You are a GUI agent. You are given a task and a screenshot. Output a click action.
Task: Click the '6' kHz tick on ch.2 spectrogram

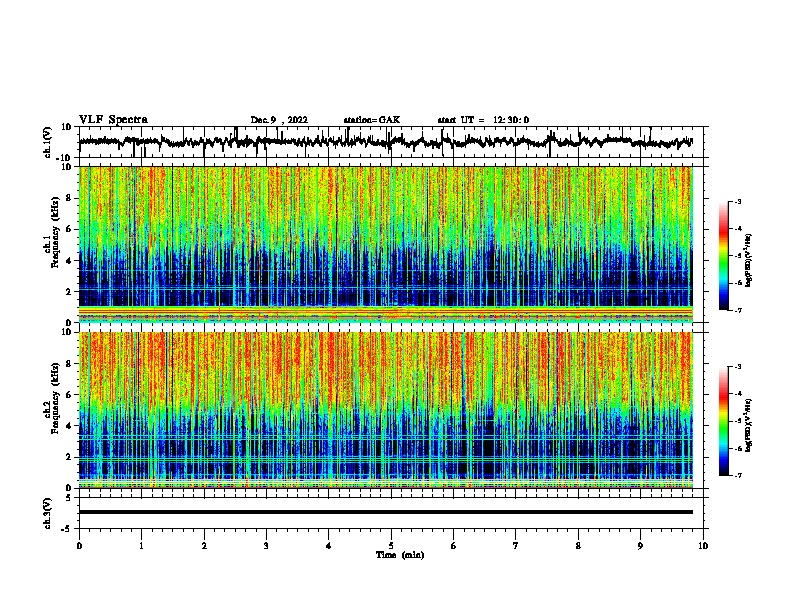tap(70, 395)
